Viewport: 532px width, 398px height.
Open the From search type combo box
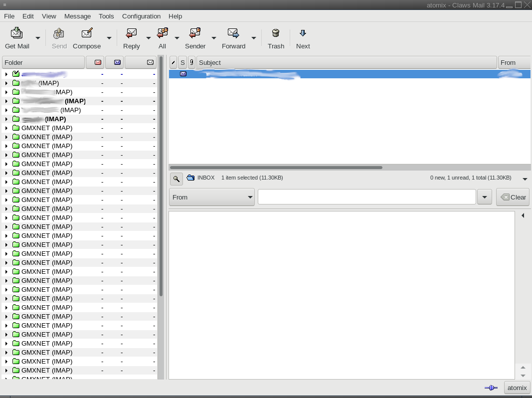[212, 197]
